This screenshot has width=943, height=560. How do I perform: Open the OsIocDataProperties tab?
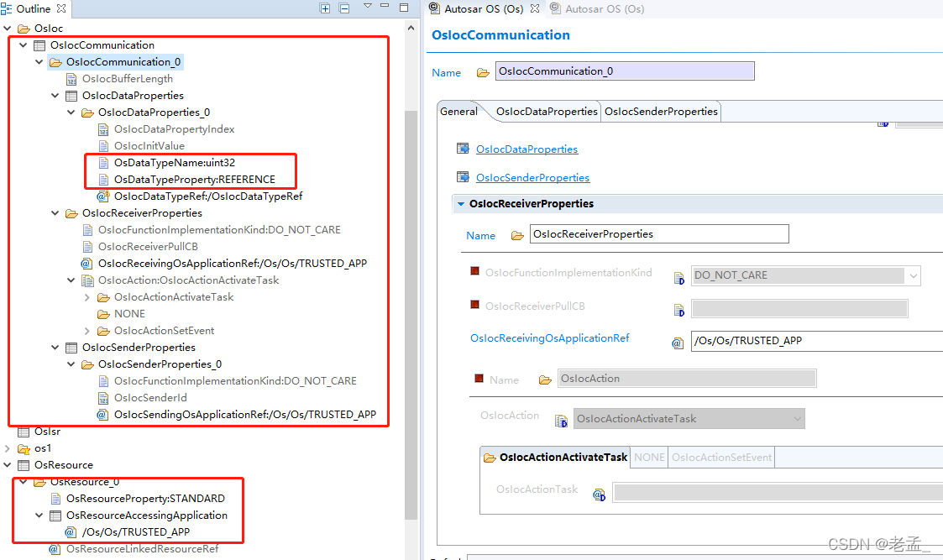pos(547,112)
